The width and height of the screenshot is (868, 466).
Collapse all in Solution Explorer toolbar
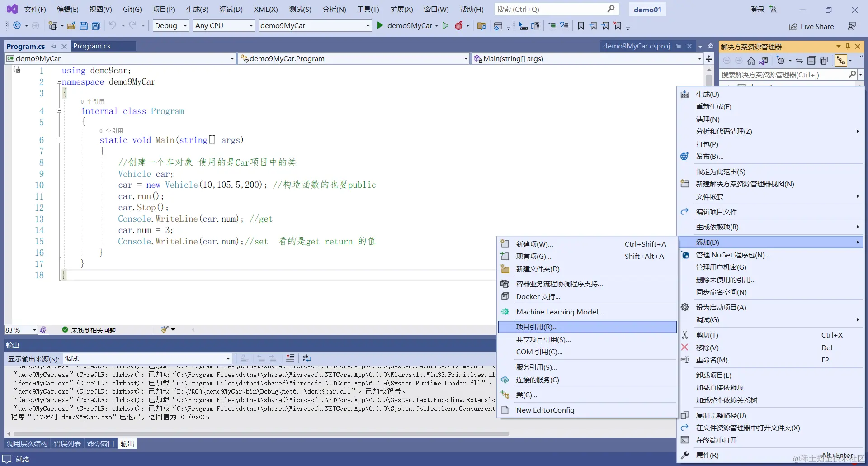(x=811, y=61)
